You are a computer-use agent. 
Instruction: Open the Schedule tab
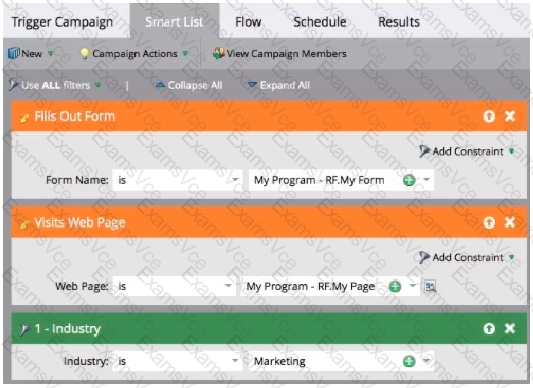pyautogui.click(x=320, y=22)
